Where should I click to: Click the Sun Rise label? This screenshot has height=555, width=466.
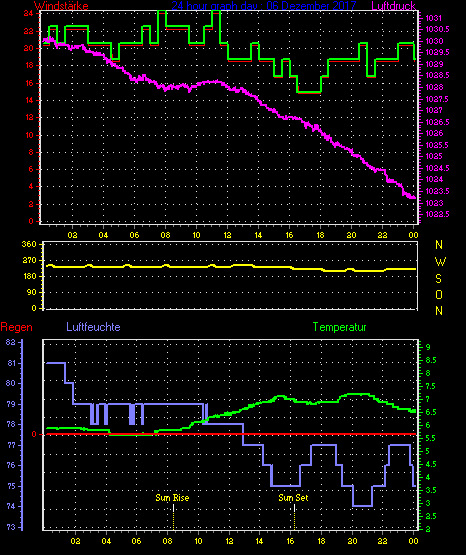coord(172,498)
